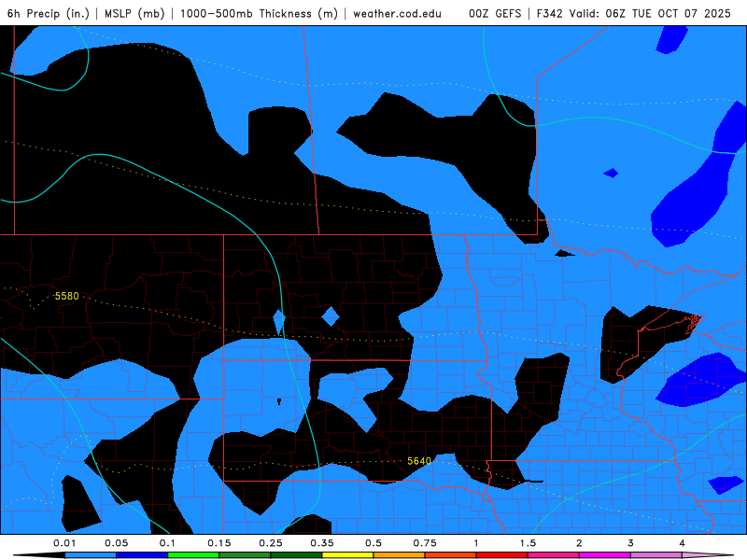Image resolution: width=747 pixels, height=560 pixels.
Task: Click the red 1 inch legend swatch
Action: 502,555
